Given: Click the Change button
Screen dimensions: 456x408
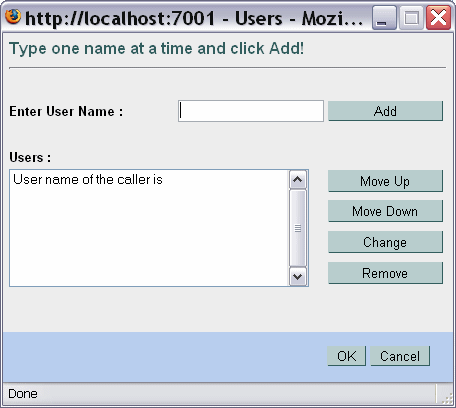Looking at the screenshot, I should (385, 242).
